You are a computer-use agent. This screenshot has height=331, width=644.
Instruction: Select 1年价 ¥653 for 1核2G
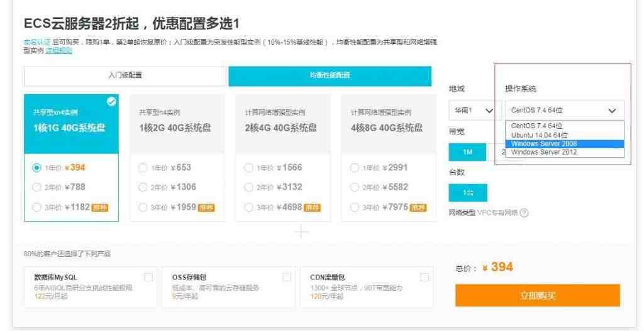click(143, 168)
